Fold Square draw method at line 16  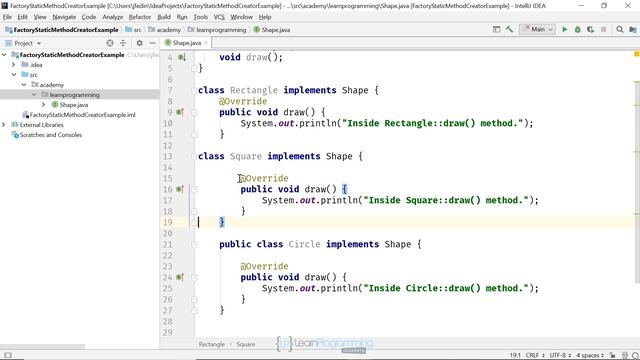194,189
